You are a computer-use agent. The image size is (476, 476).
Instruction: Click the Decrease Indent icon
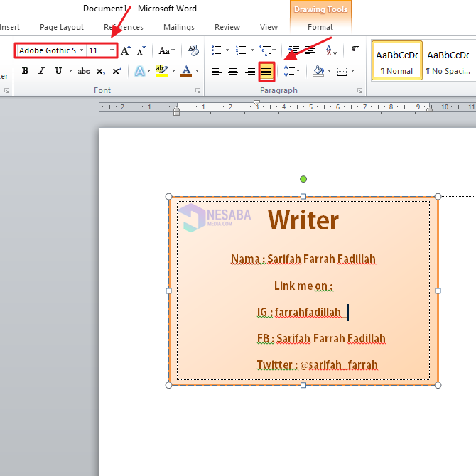coord(293,50)
